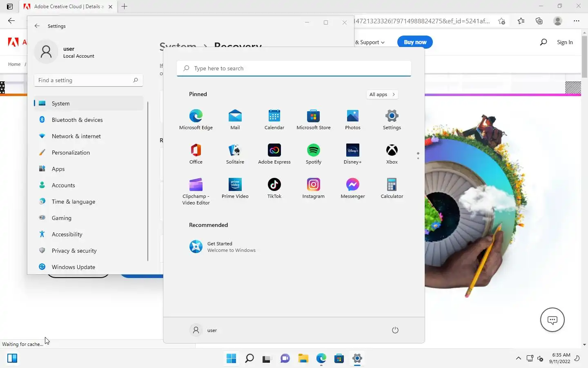Open Spotify from pinned apps
This screenshot has height=368, width=588.
314,154
